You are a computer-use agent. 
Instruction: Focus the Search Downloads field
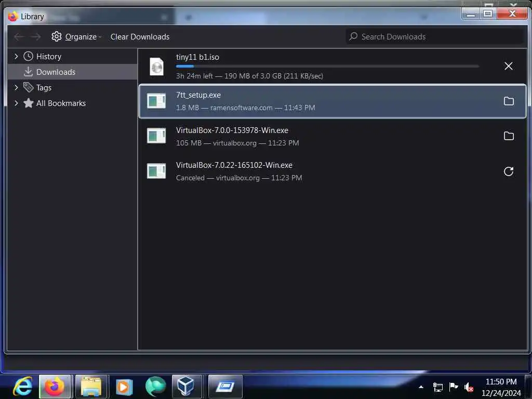pyautogui.click(x=434, y=37)
